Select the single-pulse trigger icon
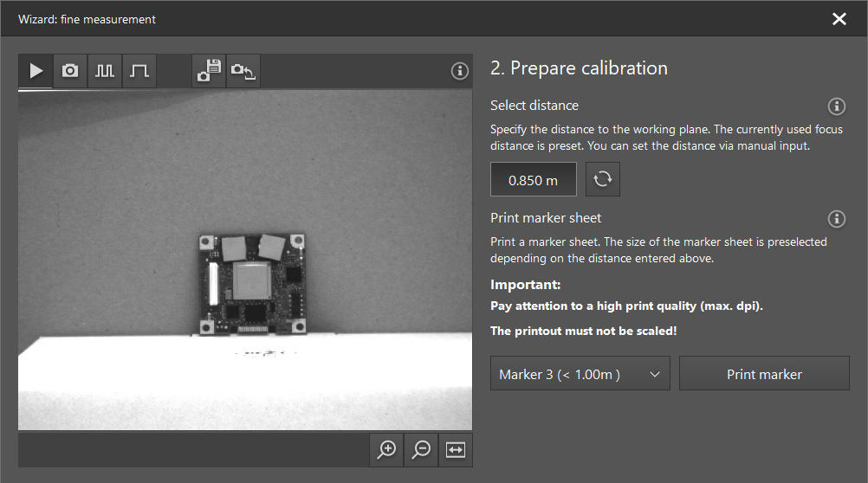The width and height of the screenshot is (868, 483). (x=139, y=71)
